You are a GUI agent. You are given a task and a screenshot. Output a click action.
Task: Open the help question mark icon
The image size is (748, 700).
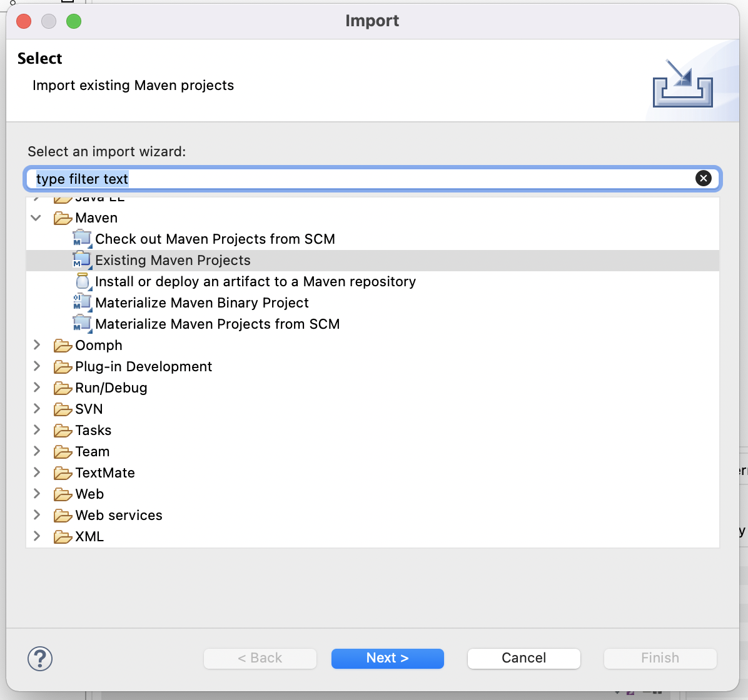click(x=40, y=658)
